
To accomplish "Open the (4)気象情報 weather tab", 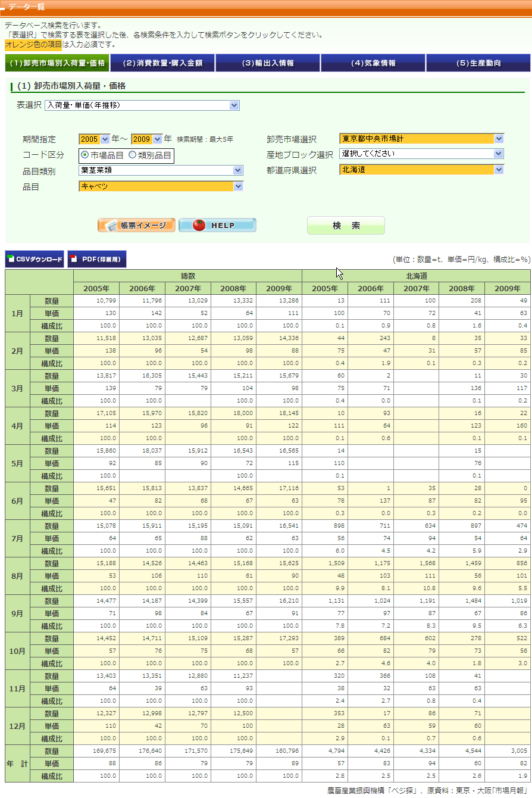I will [x=373, y=63].
